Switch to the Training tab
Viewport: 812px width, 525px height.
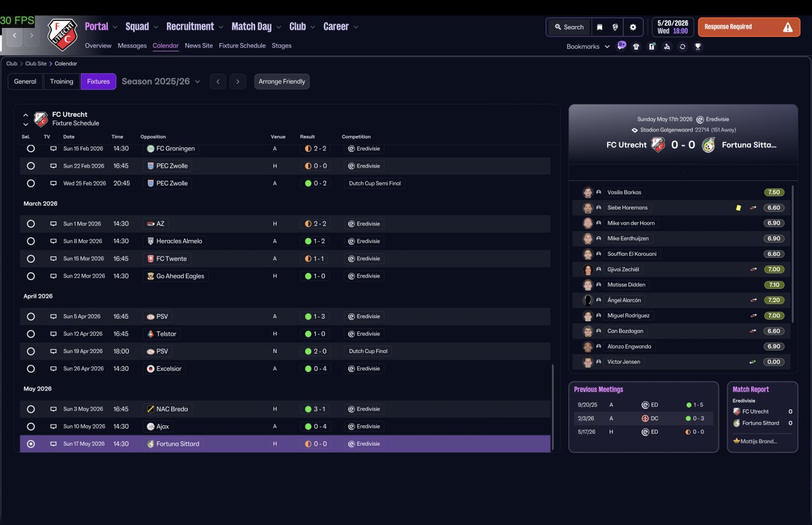[62, 81]
